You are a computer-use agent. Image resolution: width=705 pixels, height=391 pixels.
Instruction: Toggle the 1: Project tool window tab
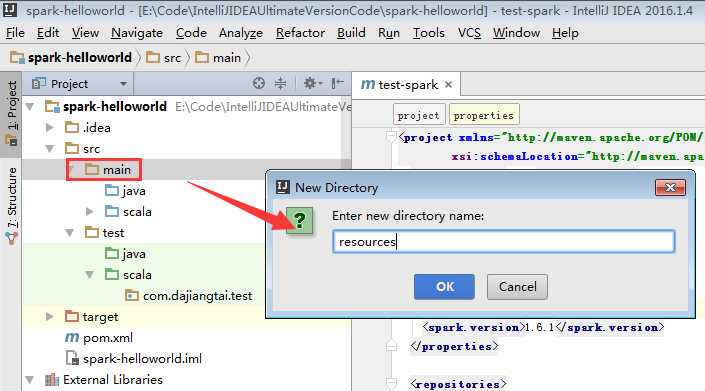click(x=12, y=114)
